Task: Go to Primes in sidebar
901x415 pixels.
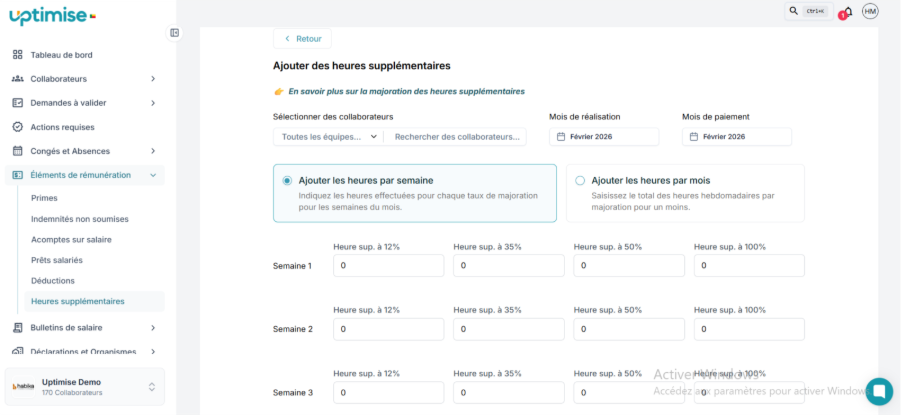Action: pos(45,199)
